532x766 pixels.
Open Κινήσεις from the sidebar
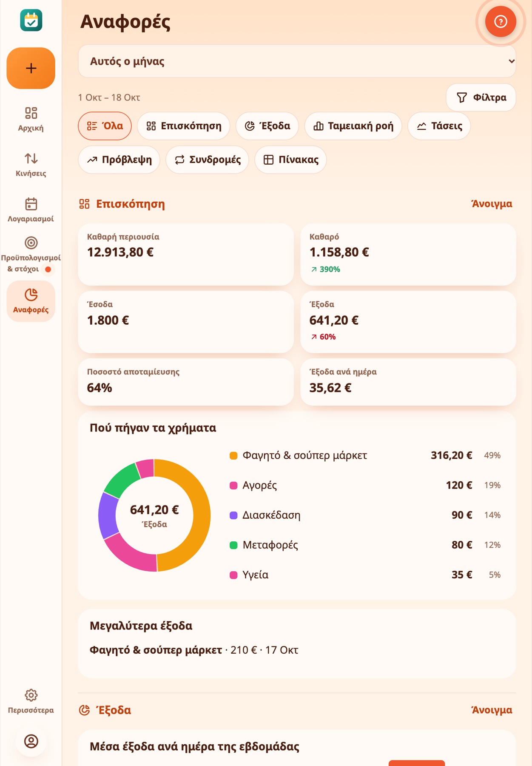tap(31, 165)
